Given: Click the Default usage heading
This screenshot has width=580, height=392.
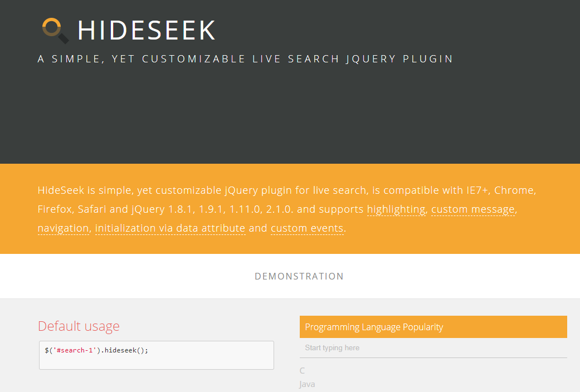Looking at the screenshot, I should (x=79, y=326).
